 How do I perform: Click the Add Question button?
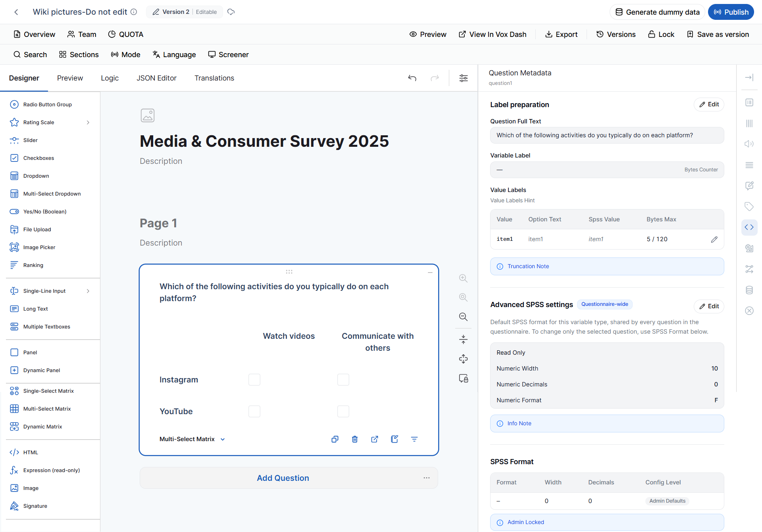pyautogui.click(x=283, y=478)
